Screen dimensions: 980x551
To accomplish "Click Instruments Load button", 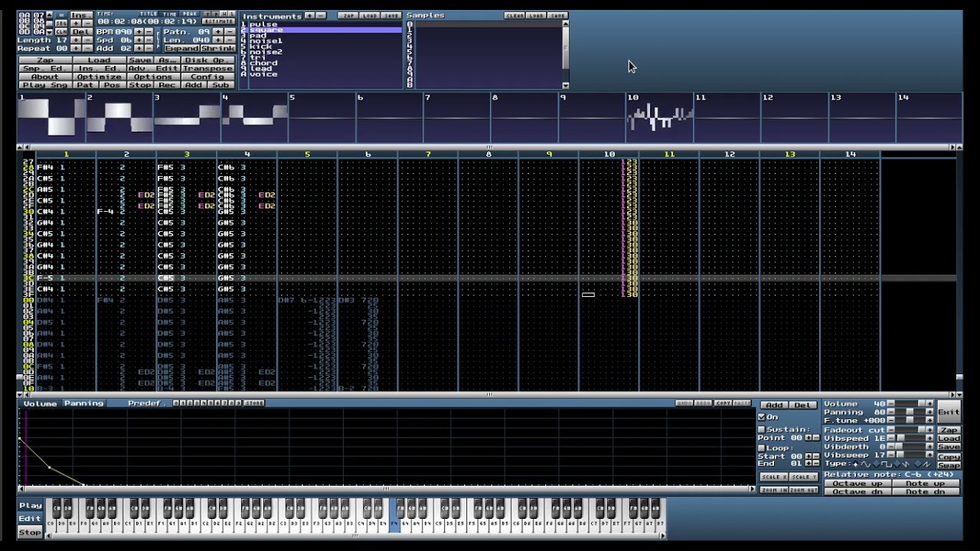I will pyautogui.click(x=370, y=15).
